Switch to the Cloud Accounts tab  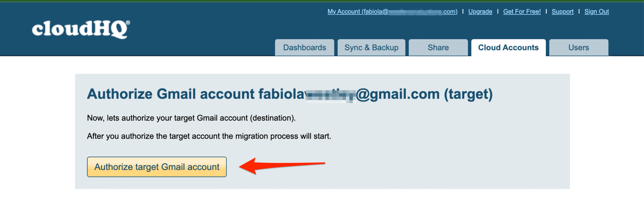(508, 47)
